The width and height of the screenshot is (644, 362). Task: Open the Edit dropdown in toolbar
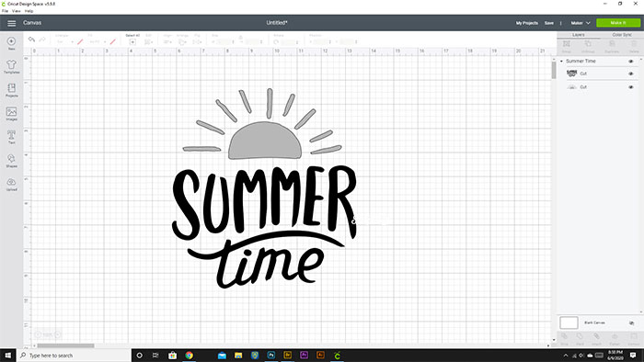149,42
